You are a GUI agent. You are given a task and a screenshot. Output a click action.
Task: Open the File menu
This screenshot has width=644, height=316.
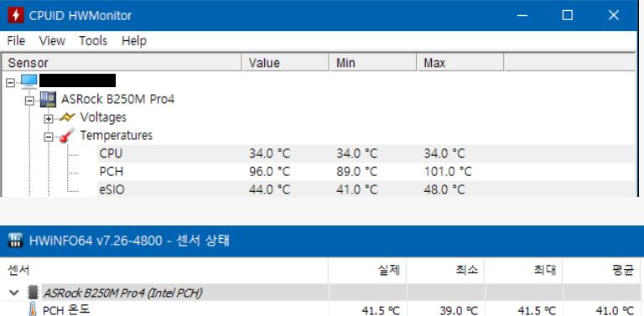16,41
